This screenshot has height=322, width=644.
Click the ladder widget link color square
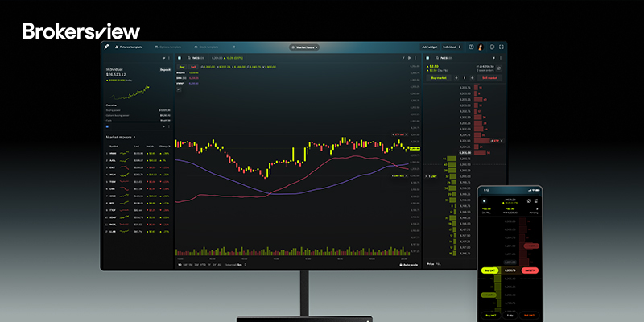click(x=427, y=58)
